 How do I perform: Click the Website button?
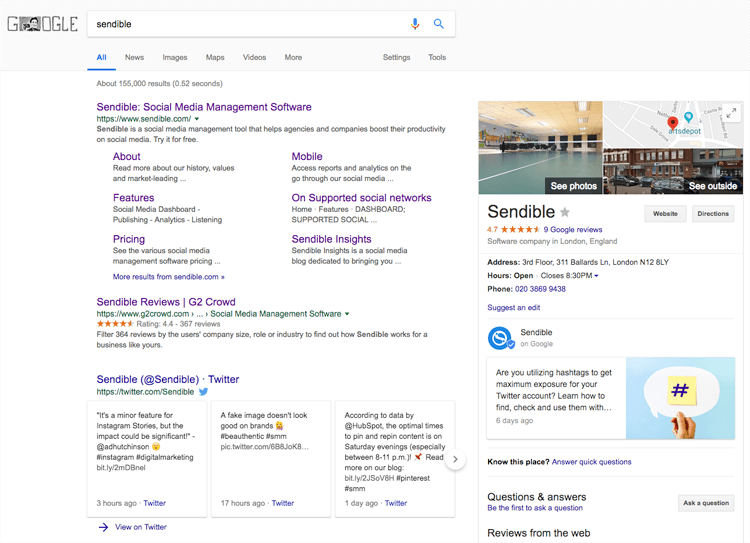[x=665, y=214]
